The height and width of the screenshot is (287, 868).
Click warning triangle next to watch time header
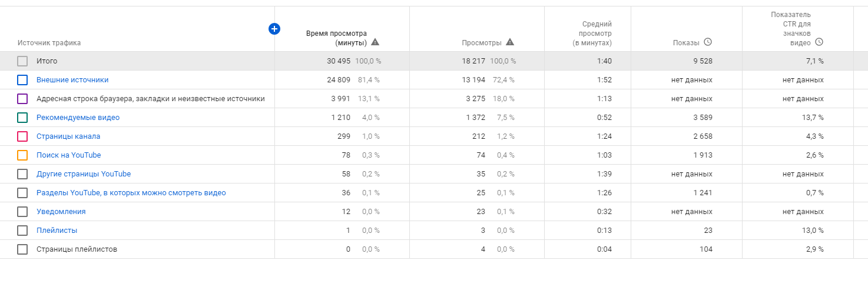coord(375,42)
